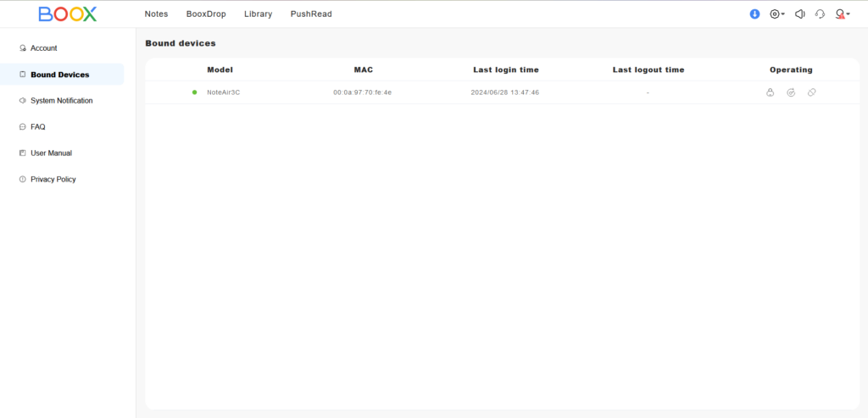
Task: Select Bound Devices in the sidebar
Action: pyautogui.click(x=59, y=75)
